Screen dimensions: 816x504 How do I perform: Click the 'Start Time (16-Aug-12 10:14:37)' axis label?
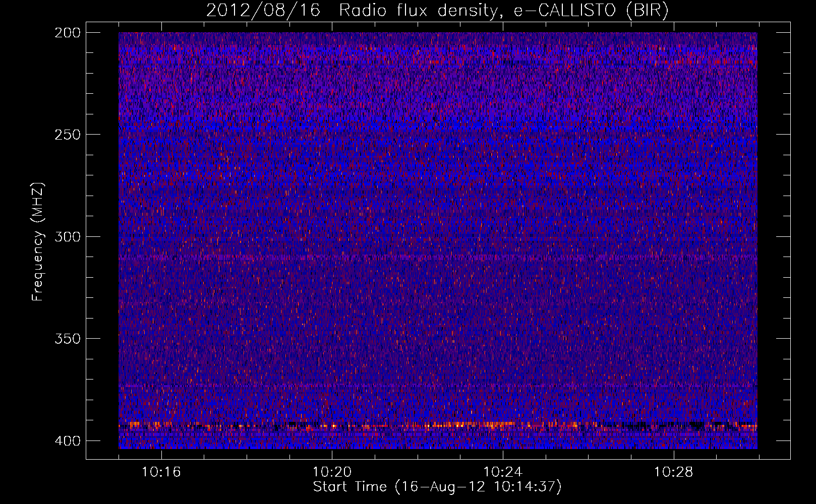click(x=437, y=487)
